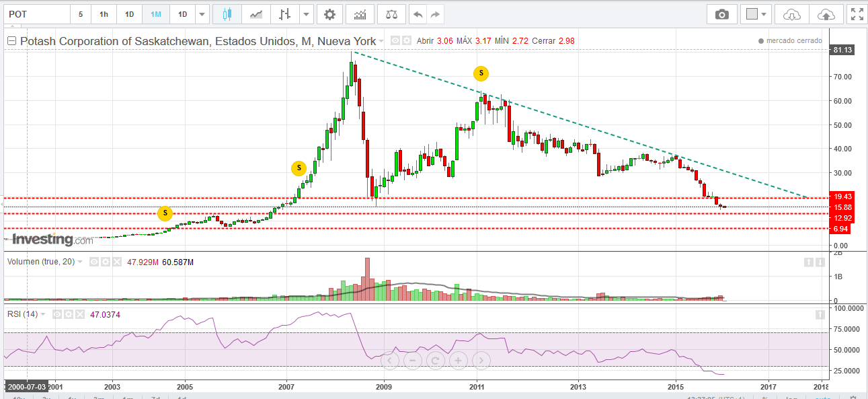The width and height of the screenshot is (868, 399).
Task: Click the chart layout square icon
Action: tap(752, 14)
